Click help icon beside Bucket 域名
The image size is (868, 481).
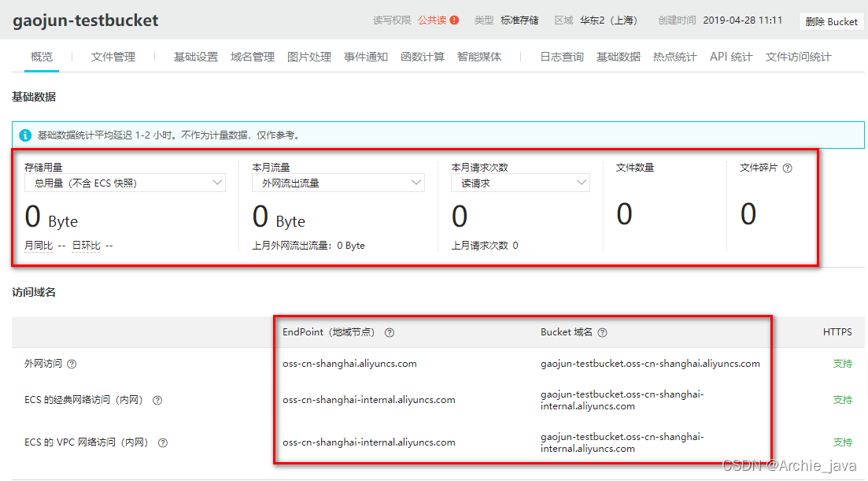tap(602, 333)
